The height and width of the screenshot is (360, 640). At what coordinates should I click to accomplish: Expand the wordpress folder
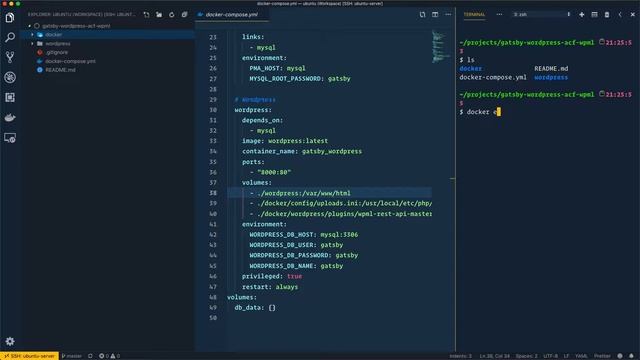[x=58, y=44]
